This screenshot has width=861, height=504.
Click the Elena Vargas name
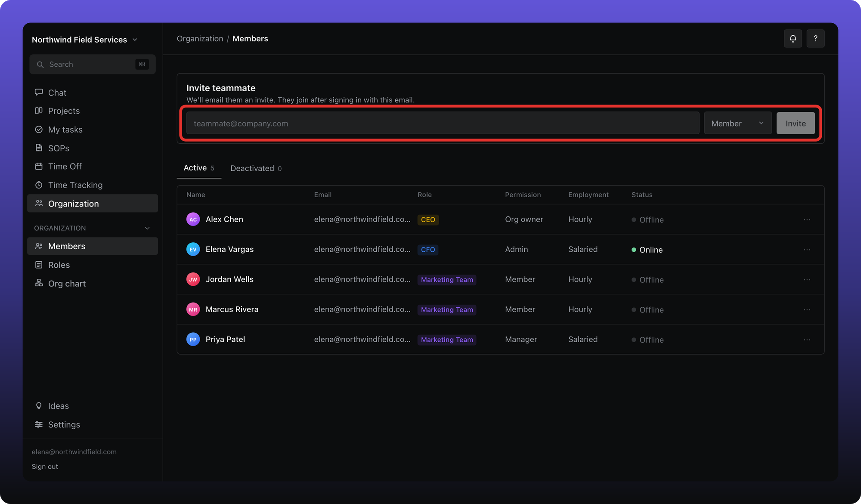(229, 249)
